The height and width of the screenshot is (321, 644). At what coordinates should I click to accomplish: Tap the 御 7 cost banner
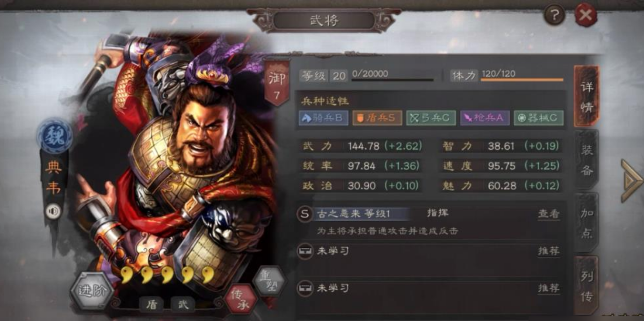coord(277,82)
